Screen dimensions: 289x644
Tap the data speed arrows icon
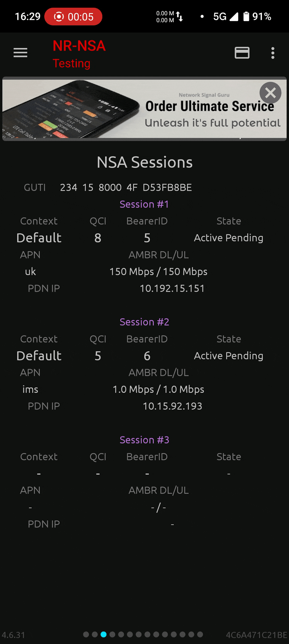pos(180,17)
